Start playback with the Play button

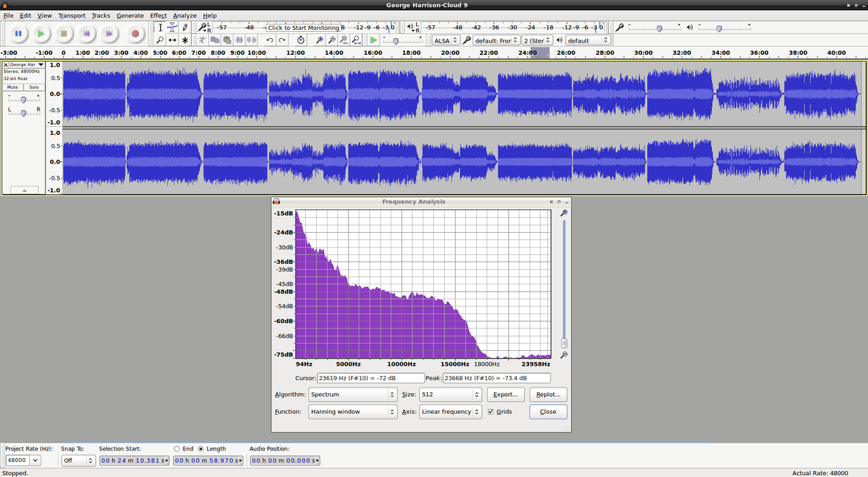point(41,33)
